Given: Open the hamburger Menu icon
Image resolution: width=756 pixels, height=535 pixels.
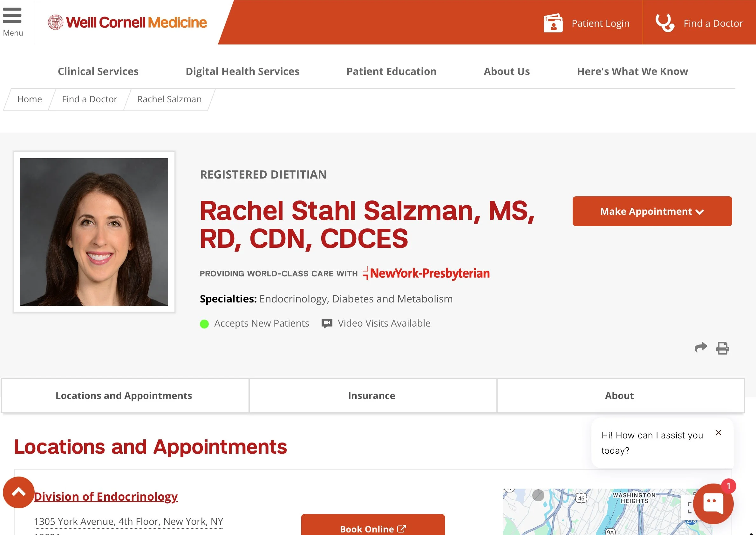Looking at the screenshot, I should point(12,16).
